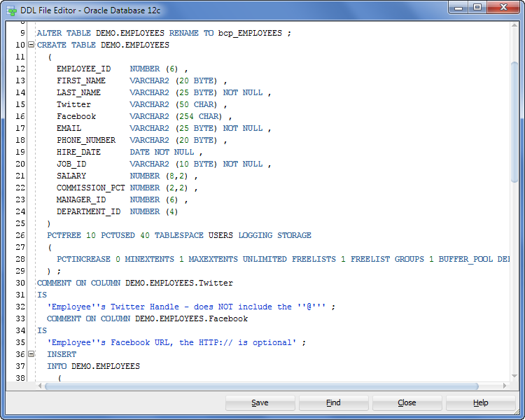This screenshot has height=420, width=525.
Task: Click the Facebook column name on line 16
Action: click(x=76, y=116)
